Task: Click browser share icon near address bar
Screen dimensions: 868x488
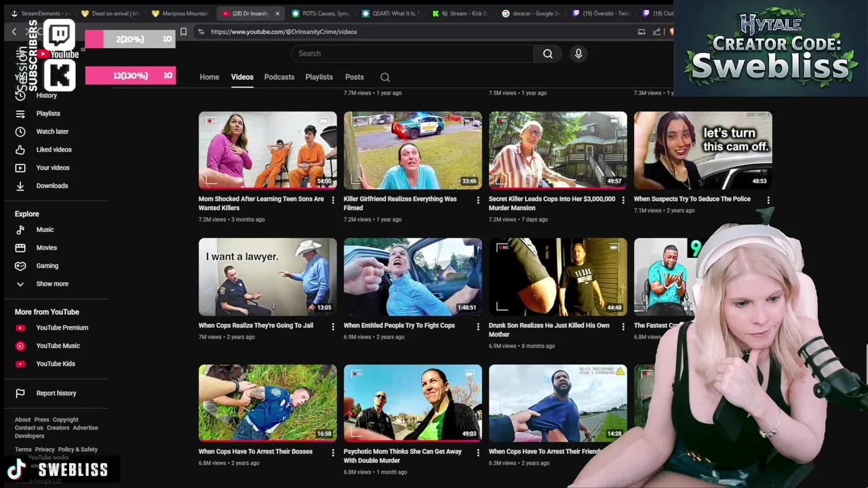Action: click(656, 32)
